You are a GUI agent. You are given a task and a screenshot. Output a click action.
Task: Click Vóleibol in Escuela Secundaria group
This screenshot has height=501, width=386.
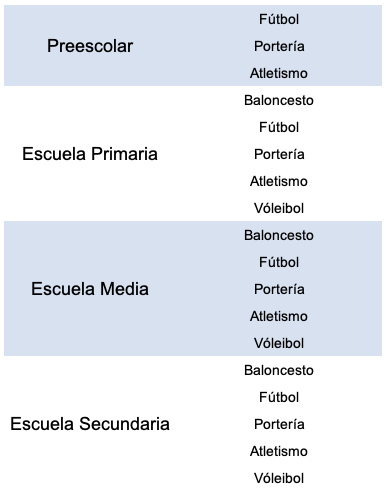coord(279,478)
